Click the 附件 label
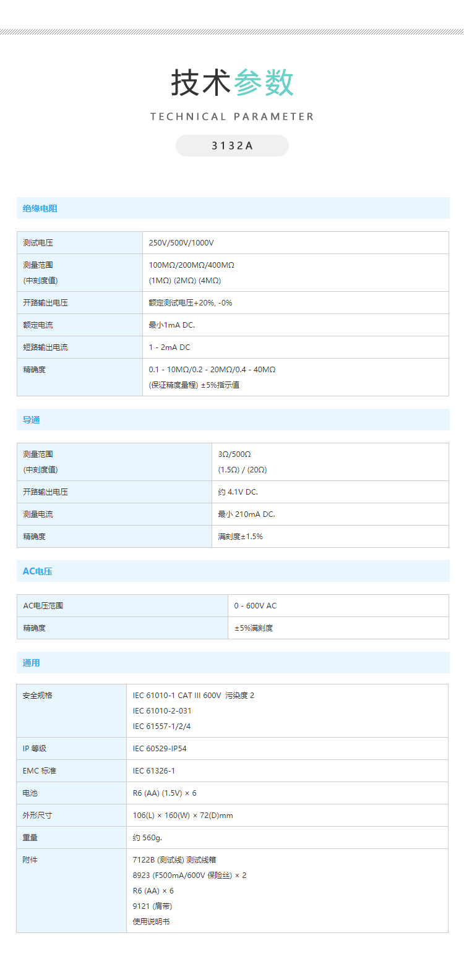Screen dimensions: 464x980 (x=30, y=860)
